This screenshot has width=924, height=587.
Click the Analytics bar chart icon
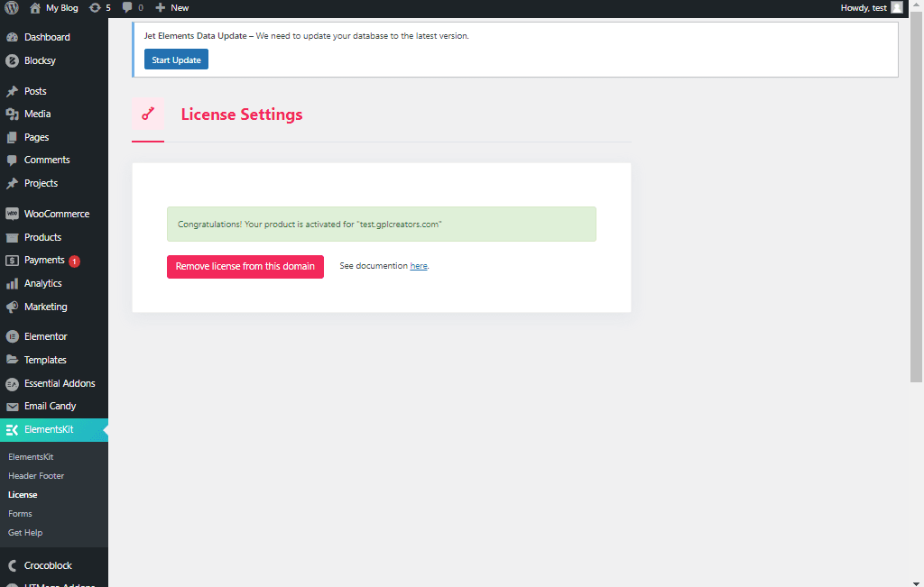[12, 284]
